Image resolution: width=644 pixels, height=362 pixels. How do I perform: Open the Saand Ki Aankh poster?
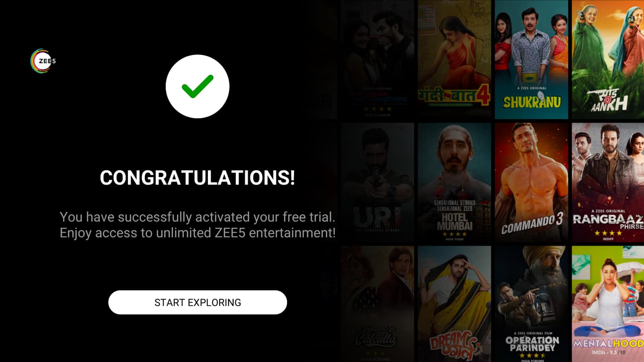click(x=608, y=60)
